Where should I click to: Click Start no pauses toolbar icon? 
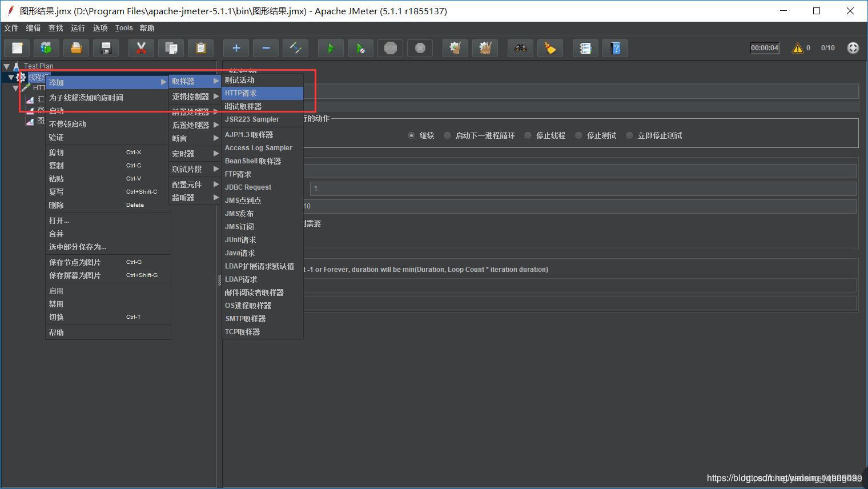360,48
